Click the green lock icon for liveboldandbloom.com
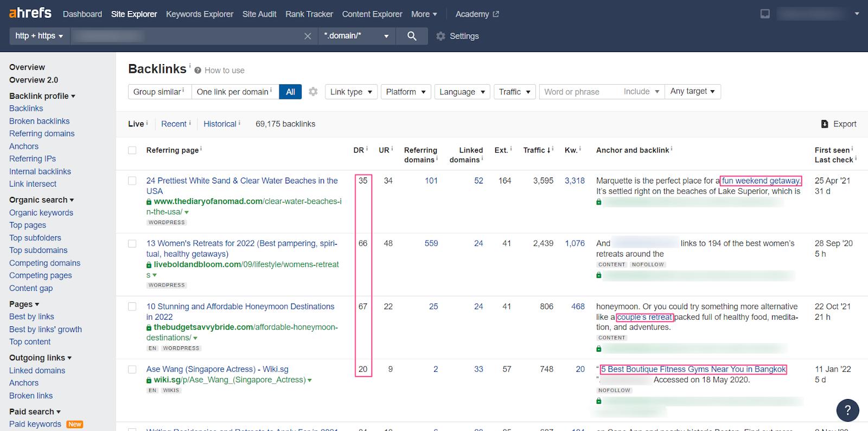The width and height of the screenshot is (868, 431). click(x=149, y=265)
